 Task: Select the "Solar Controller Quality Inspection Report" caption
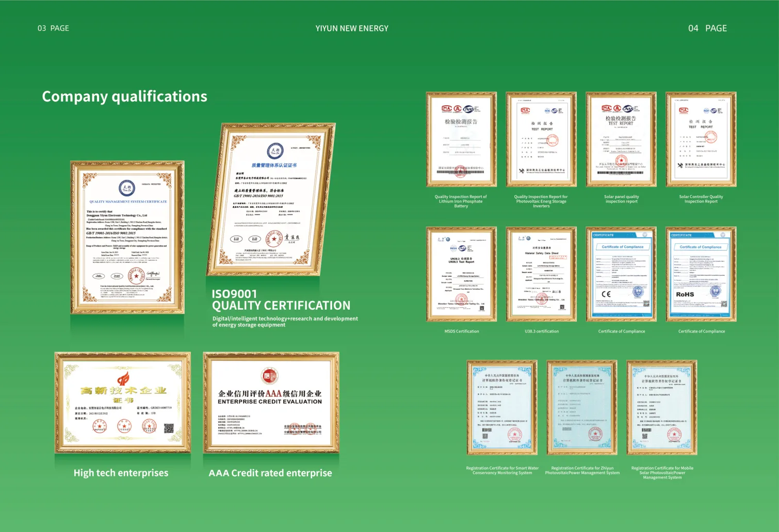coord(701,199)
